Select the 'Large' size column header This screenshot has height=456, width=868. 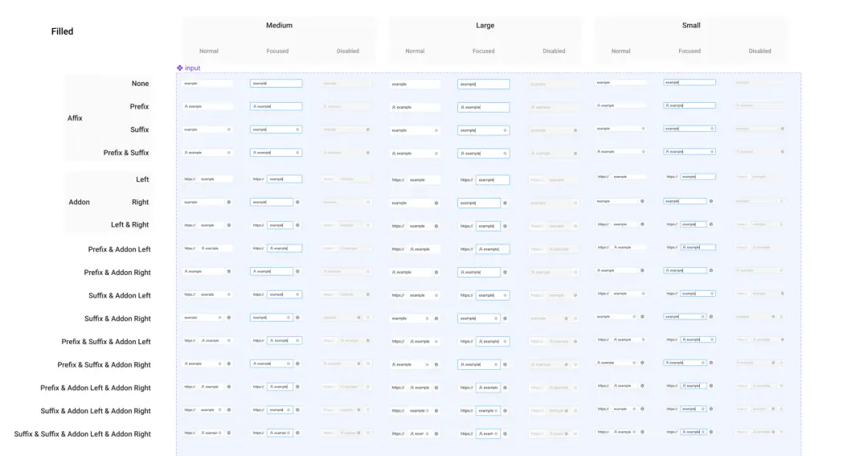[485, 26]
